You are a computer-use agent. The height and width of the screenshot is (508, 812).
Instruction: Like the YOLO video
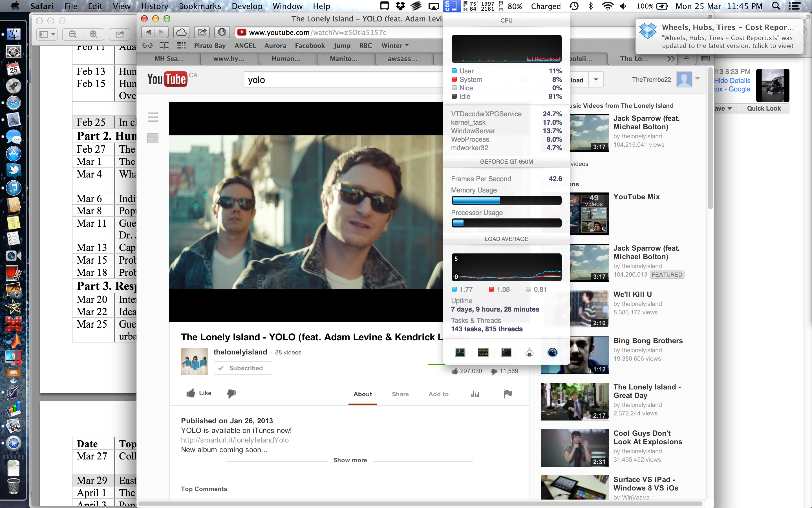199,393
